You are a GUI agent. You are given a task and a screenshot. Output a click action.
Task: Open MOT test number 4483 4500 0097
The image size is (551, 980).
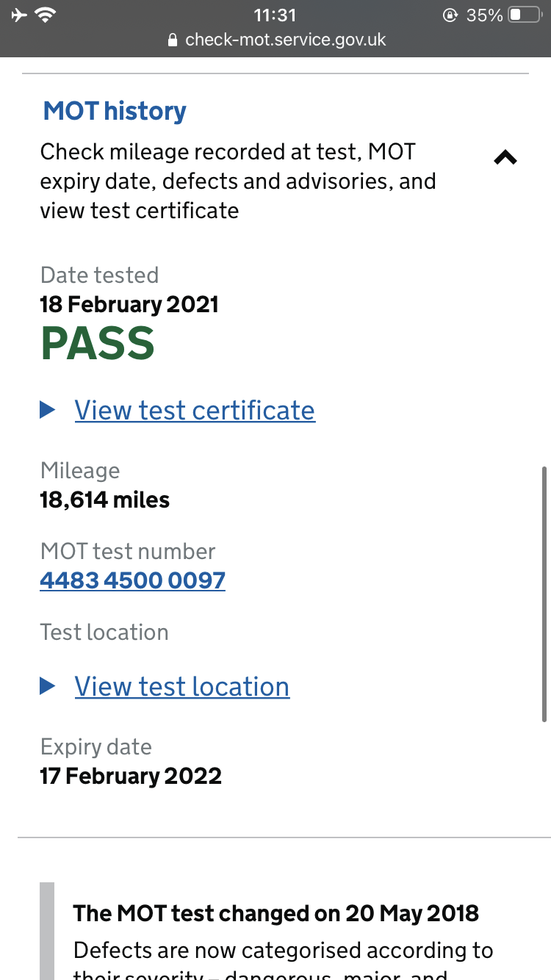coord(133,580)
